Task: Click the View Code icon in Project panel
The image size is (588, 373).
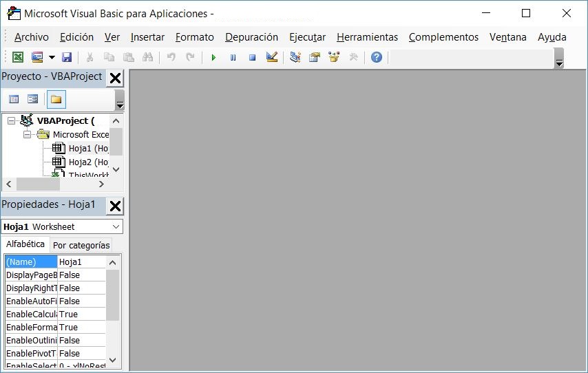Action: tap(14, 99)
